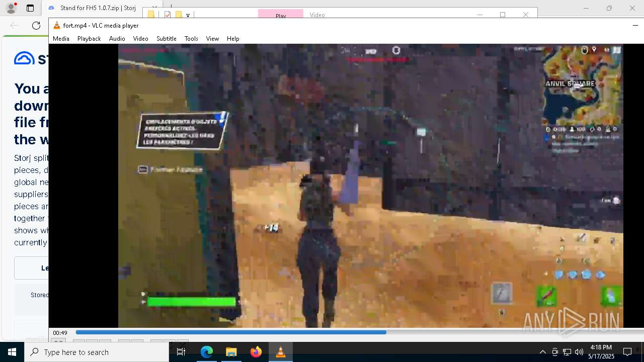The image size is (644, 362).
Task: Open the Playback menu in VLC
Action: click(x=89, y=38)
